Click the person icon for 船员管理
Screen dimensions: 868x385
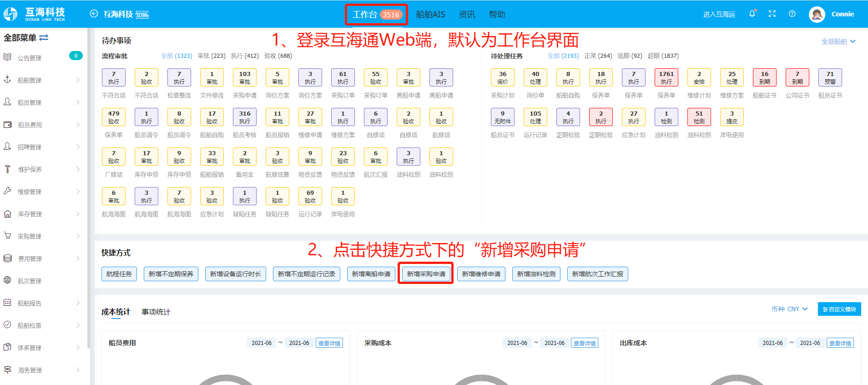coord(7,102)
